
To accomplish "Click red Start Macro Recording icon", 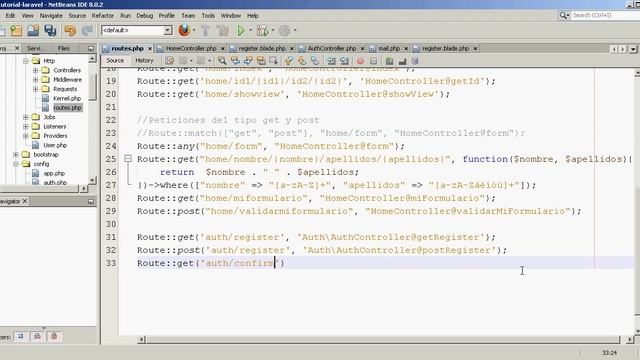I will 360,61.
